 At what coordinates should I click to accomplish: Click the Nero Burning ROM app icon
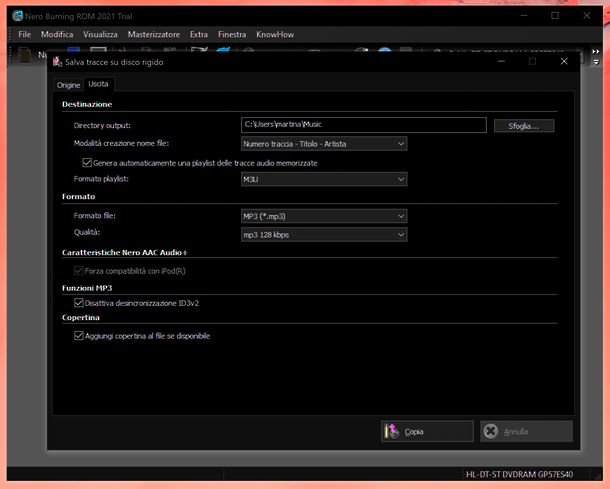coord(18,16)
